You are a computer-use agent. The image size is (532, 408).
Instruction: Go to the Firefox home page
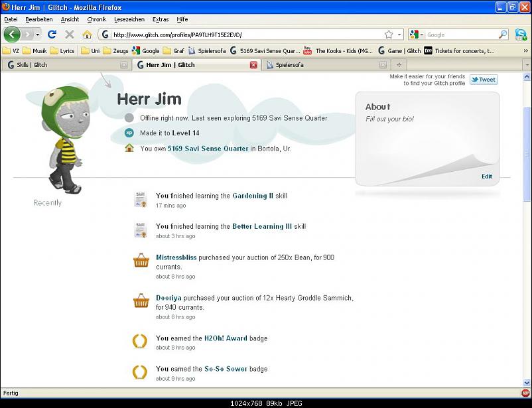(x=87, y=34)
